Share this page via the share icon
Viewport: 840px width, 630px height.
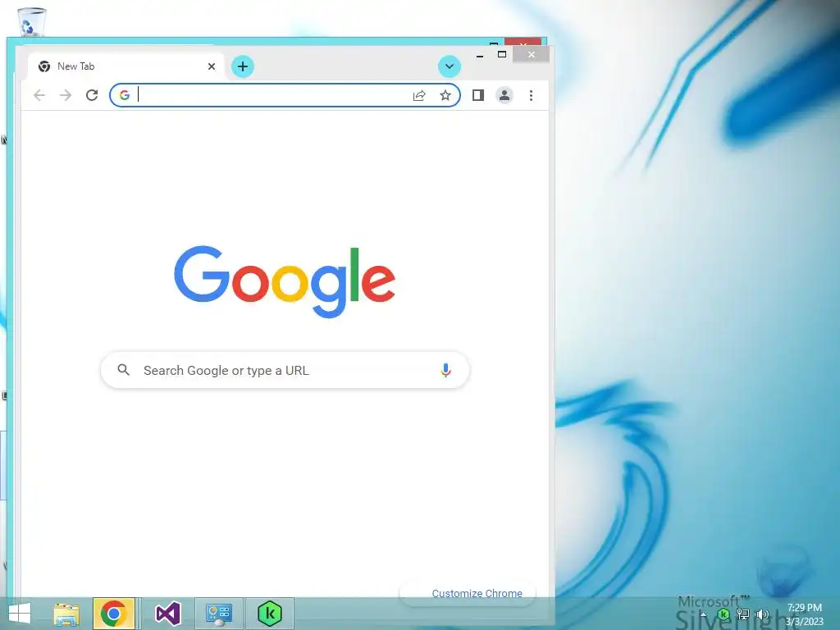419,95
